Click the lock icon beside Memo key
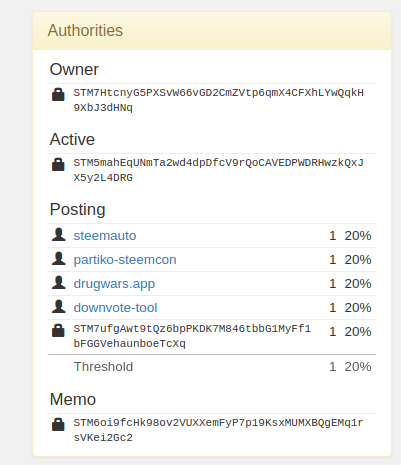The width and height of the screenshot is (401, 465). tap(58, 424)
